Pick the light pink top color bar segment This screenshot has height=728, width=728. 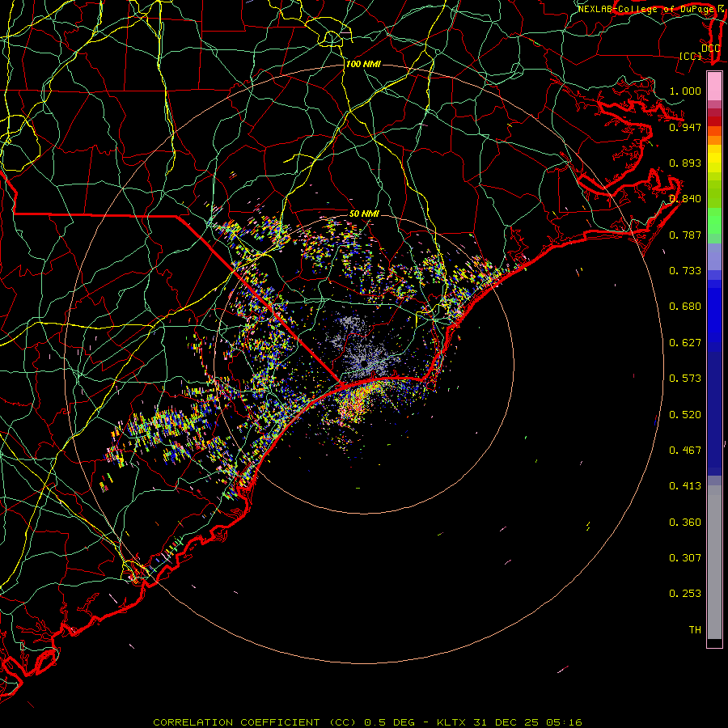point(714,86)
